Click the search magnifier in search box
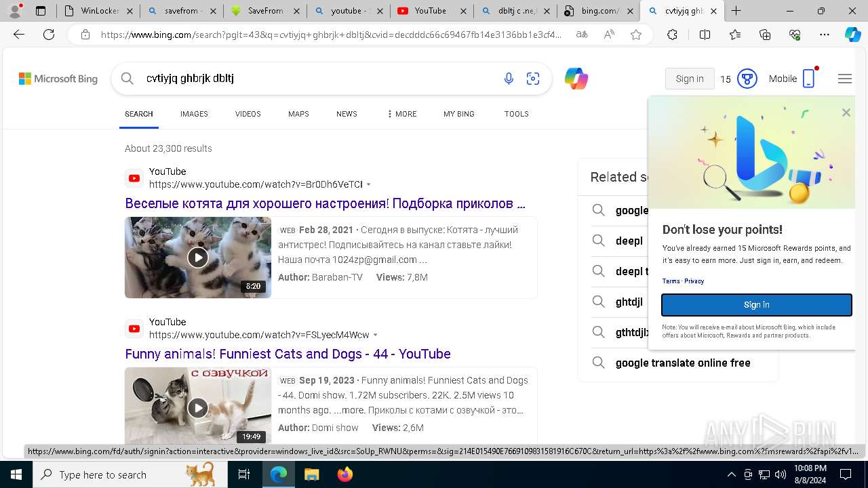This screenshot has width=868, height=488. 127,79
